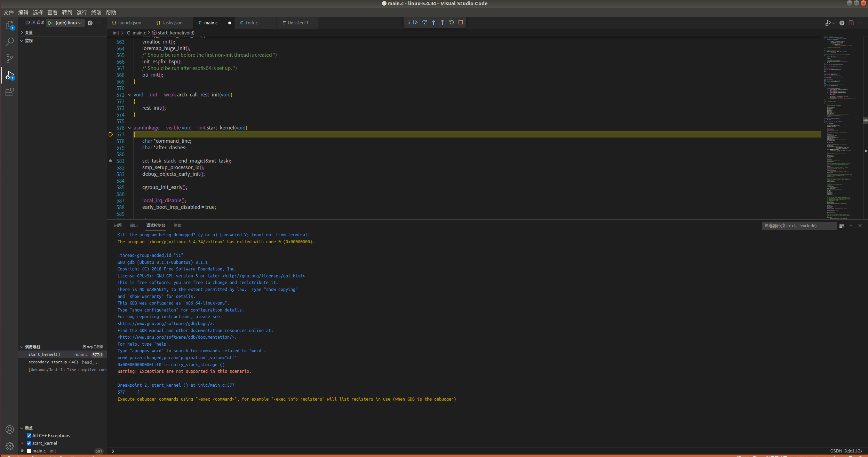Open the 文件 (File) menu
868x457 pixels.
point(9,13)
